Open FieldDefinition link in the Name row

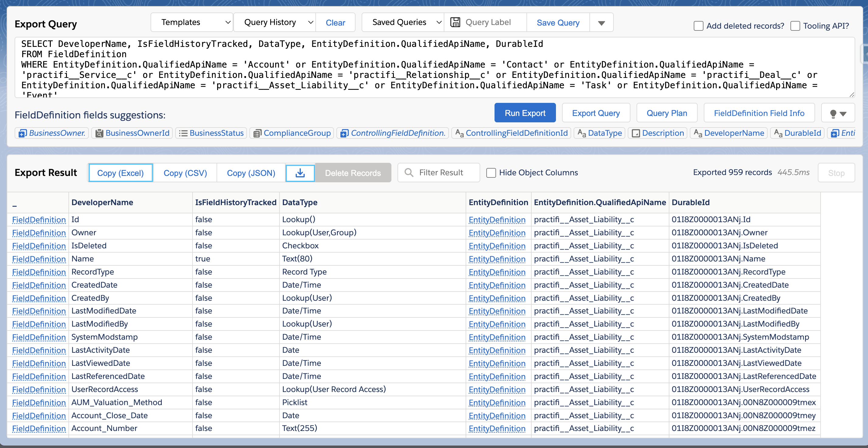point(39,259)
